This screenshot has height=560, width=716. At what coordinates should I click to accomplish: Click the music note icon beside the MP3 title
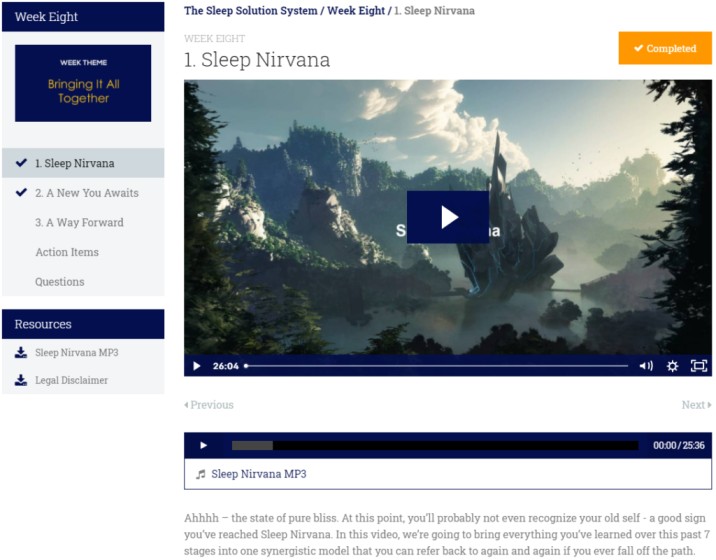pos(200,474)
